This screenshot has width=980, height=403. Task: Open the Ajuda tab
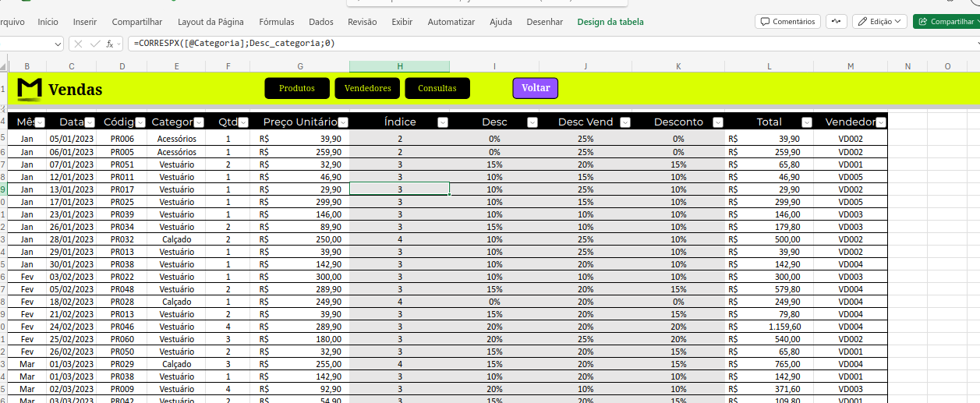[501, 22]
